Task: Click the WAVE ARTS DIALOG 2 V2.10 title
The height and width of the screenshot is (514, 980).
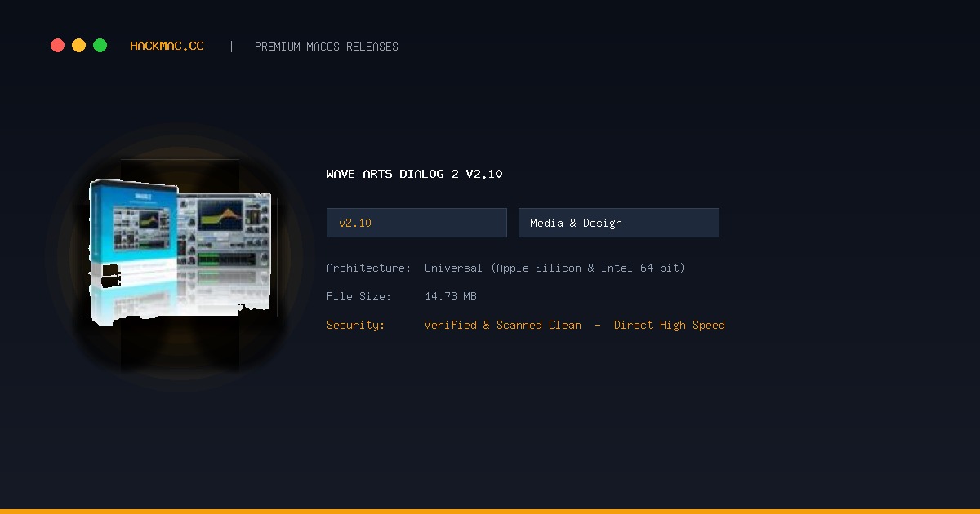Action: tap(414, 174)
